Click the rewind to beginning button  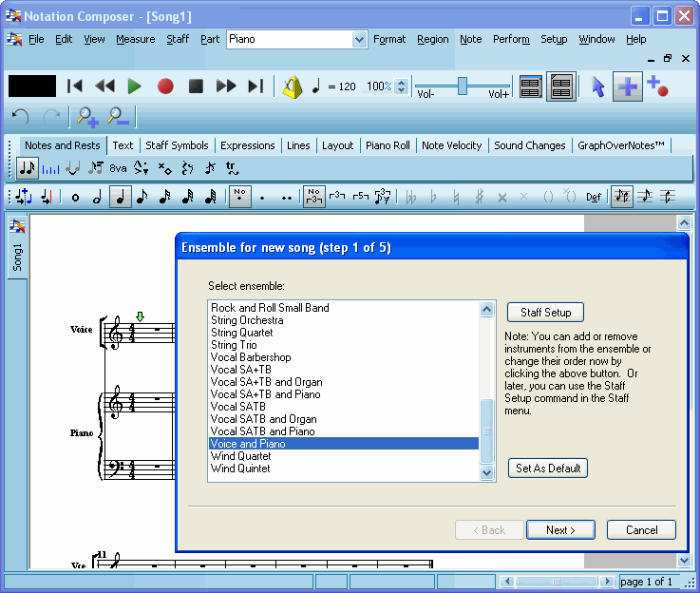point(74,86)
